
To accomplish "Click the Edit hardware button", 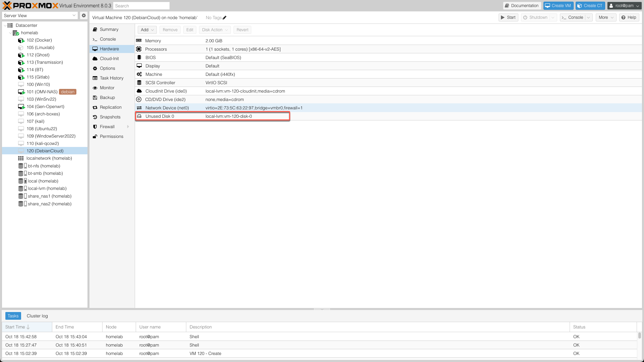I will click(x=190, y=30).
